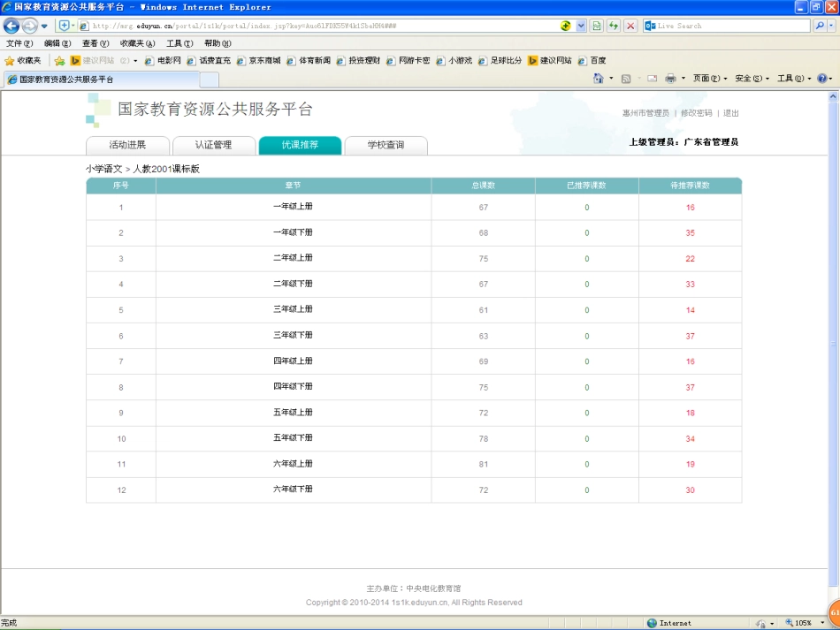Open the Help question mark icon
This screenshot has width=840, height=630.
tap(821, 79)
